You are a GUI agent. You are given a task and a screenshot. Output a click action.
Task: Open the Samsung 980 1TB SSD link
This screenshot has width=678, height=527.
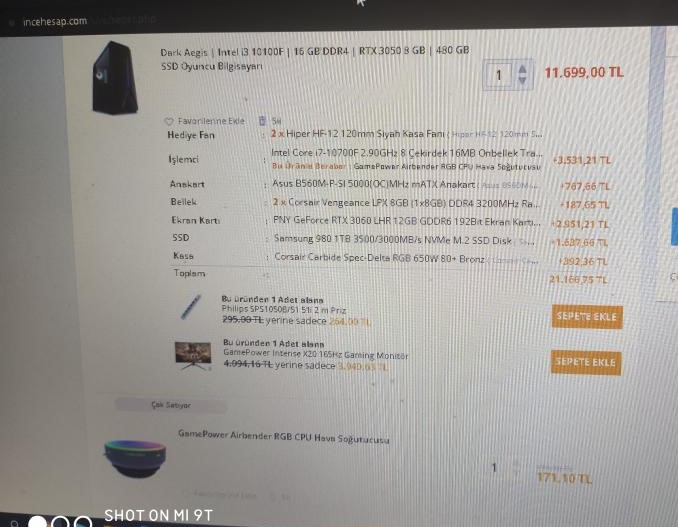(x=393, y=240)
